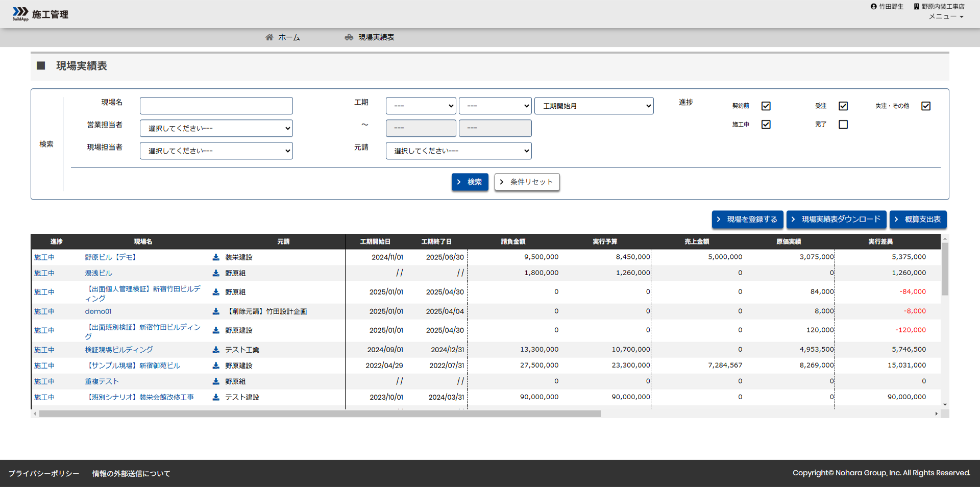Expand the 工期開始月 dropdown
This screenshot has width=980, height=487.
pos(594,106)
